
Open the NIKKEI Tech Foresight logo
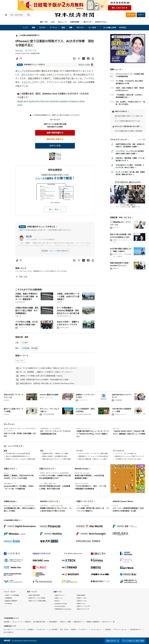91,534
